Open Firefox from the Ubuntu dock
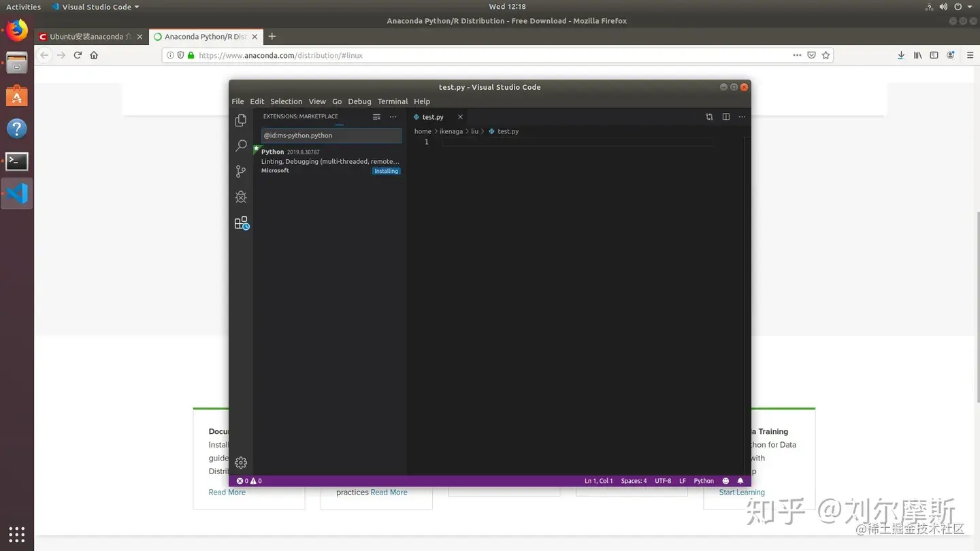980x551 pixels. point(17,30)
